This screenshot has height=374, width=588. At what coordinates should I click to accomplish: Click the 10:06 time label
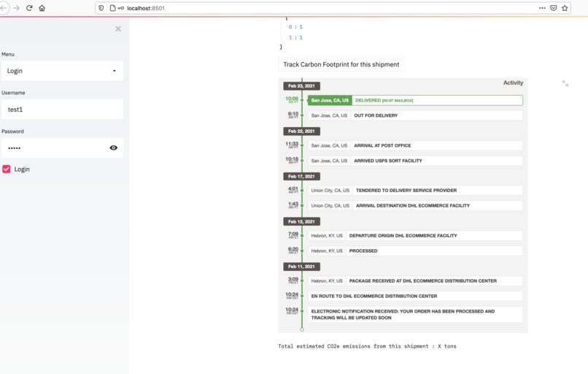pyautogui.click(x=292, y=99)
